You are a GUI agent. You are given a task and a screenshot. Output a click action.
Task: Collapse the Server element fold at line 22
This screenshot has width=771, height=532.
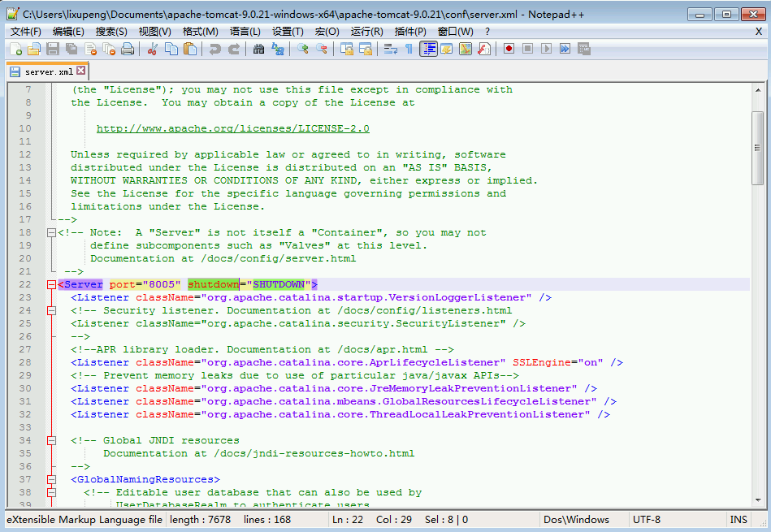coord(51,285)
